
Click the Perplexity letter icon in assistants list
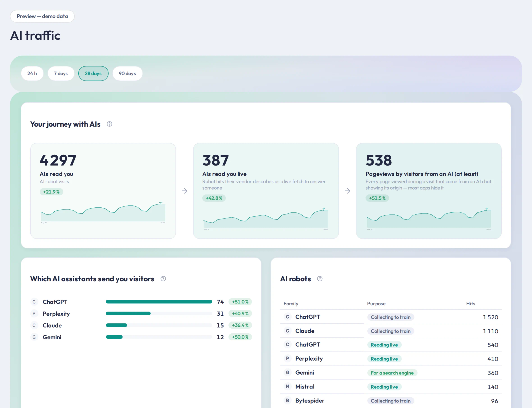click(x=34, y=314)
